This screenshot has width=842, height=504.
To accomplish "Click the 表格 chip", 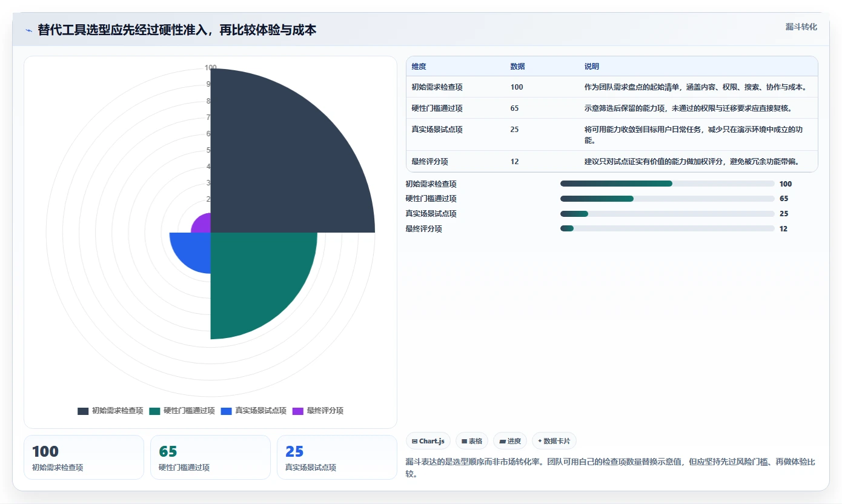I will pyautogui.click(x=471, y=441).
